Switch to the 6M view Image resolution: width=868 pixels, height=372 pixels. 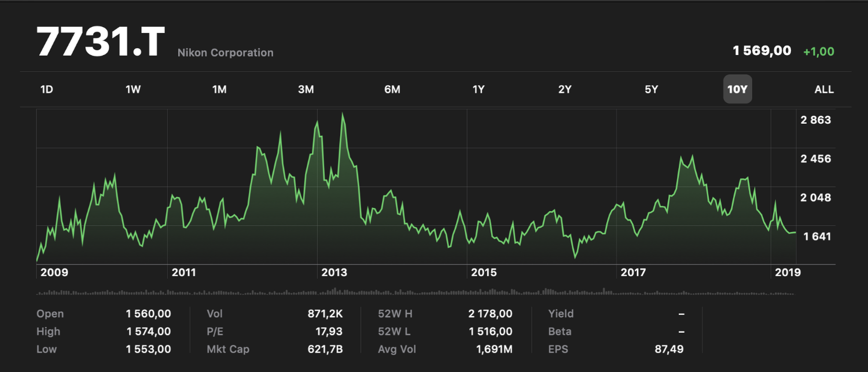coord(392,90)
